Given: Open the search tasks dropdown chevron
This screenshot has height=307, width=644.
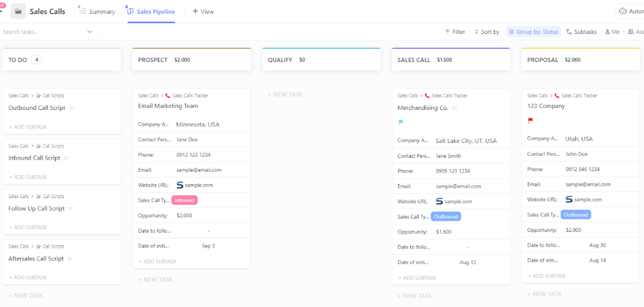Looking at the screenshot, I should (x=90, y=31).
